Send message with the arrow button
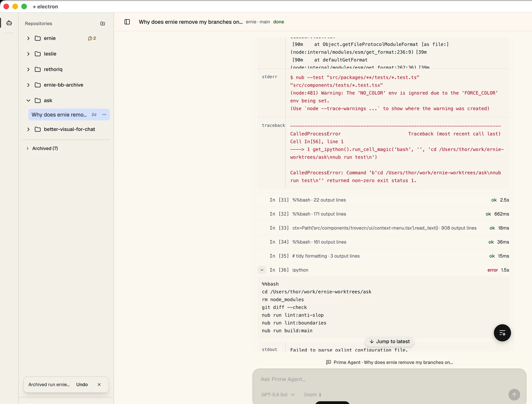The image size is (532, 404). (514, 395)
